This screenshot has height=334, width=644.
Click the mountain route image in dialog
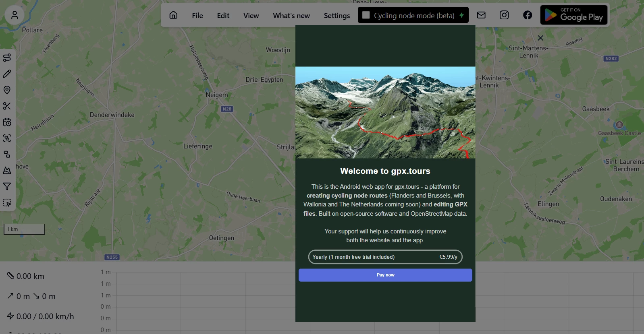(x=385, y=112)
